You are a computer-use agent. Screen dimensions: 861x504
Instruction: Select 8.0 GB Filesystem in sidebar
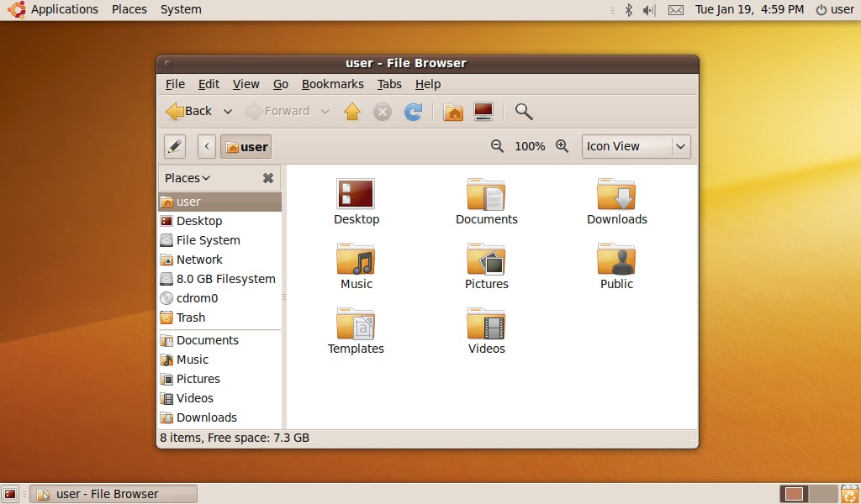[219, 279]
